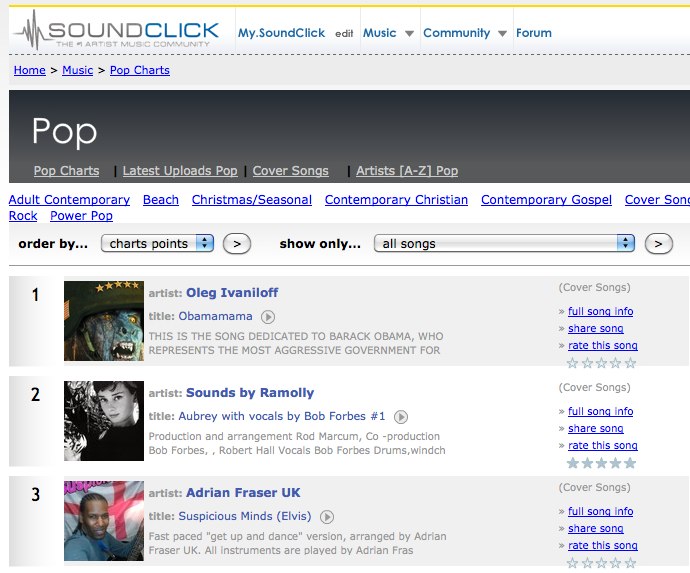690x573 pixels.
Task: Go to the Forum
Action: tap(533, 33)
